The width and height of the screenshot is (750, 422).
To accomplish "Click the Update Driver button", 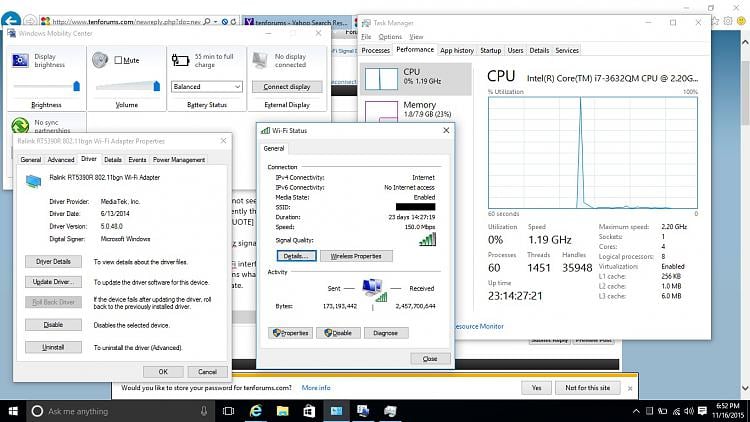I will [53, 282].
